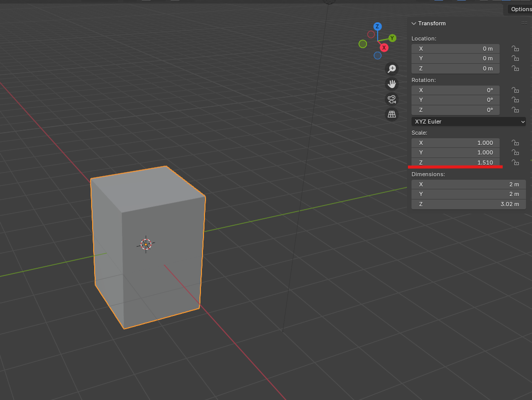The width and height of the screenshot is (532, 400).
Task: Click the Rotation Y field
Action: pyautogui.click(x=456, y=100)
